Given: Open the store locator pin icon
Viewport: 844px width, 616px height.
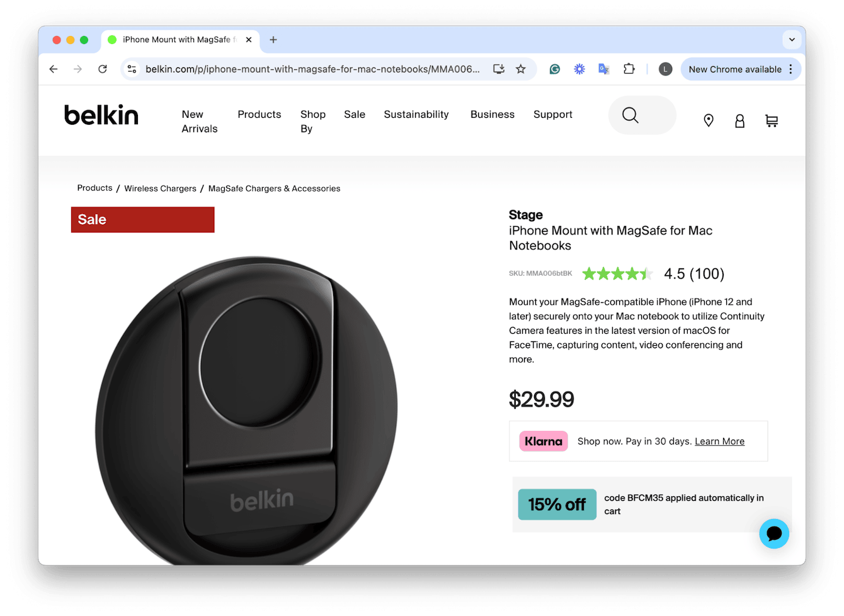Looking at the screenshot, I should point(709,121).
